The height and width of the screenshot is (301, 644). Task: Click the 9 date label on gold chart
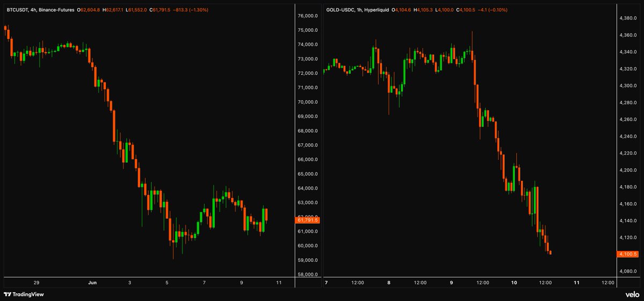[451, 282]
